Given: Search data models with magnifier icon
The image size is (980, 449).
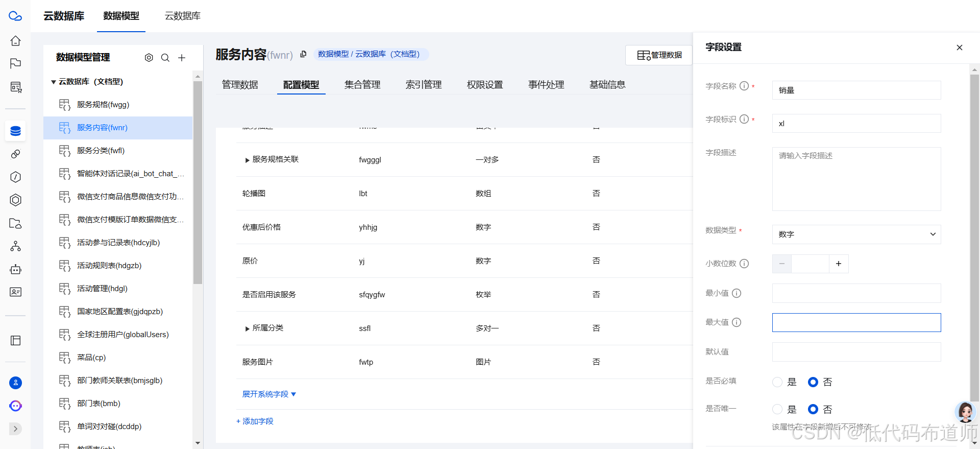Looking at the screenshot, I should tap(165, 58).
